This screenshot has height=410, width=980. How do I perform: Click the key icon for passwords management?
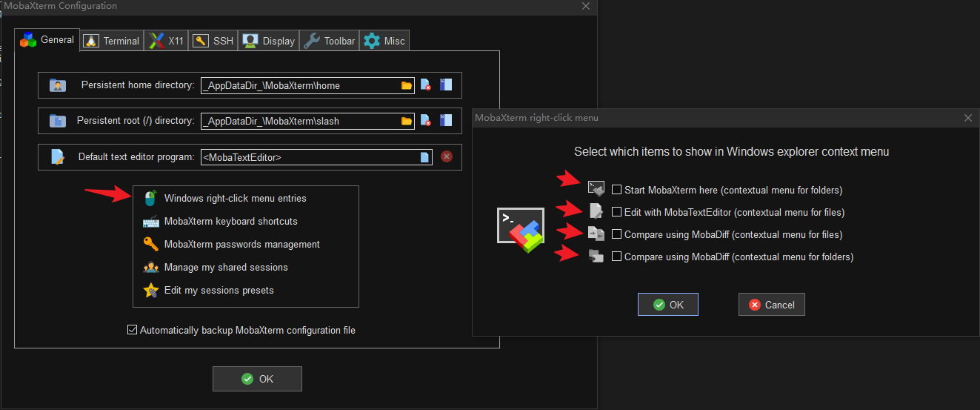151,244
